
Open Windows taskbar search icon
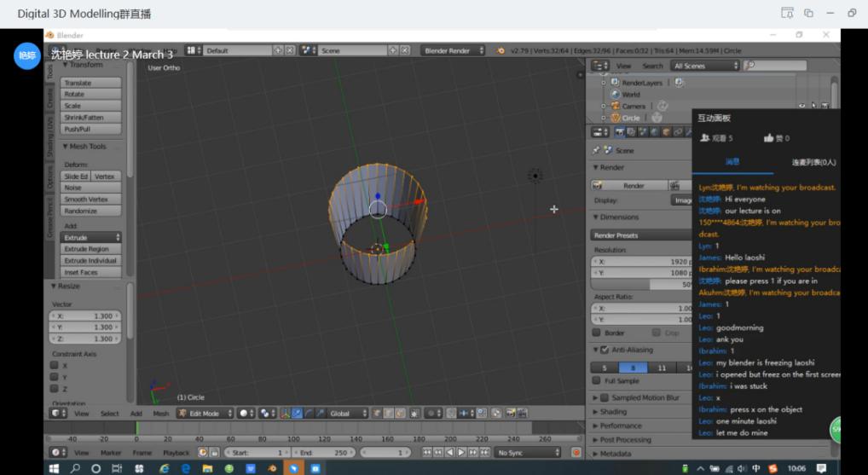tap(75, 468)
